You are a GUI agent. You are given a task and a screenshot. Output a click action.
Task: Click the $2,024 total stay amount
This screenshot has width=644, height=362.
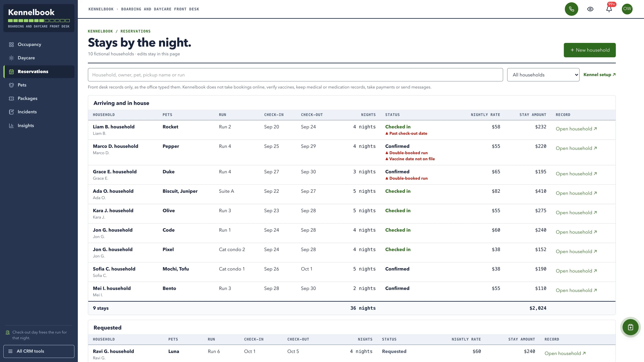538,308
